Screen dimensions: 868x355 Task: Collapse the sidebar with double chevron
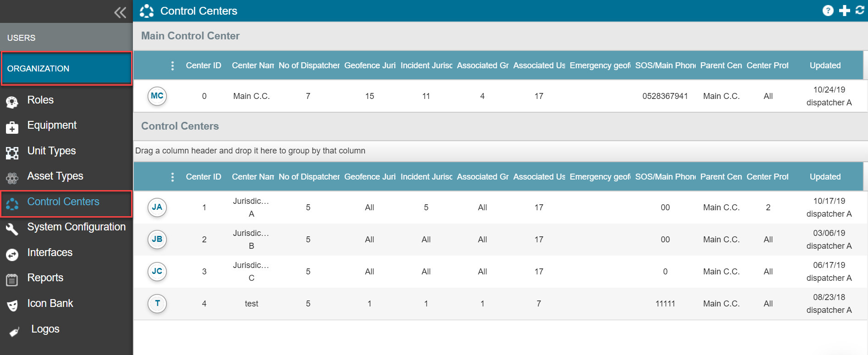click(x=120, y=12)
